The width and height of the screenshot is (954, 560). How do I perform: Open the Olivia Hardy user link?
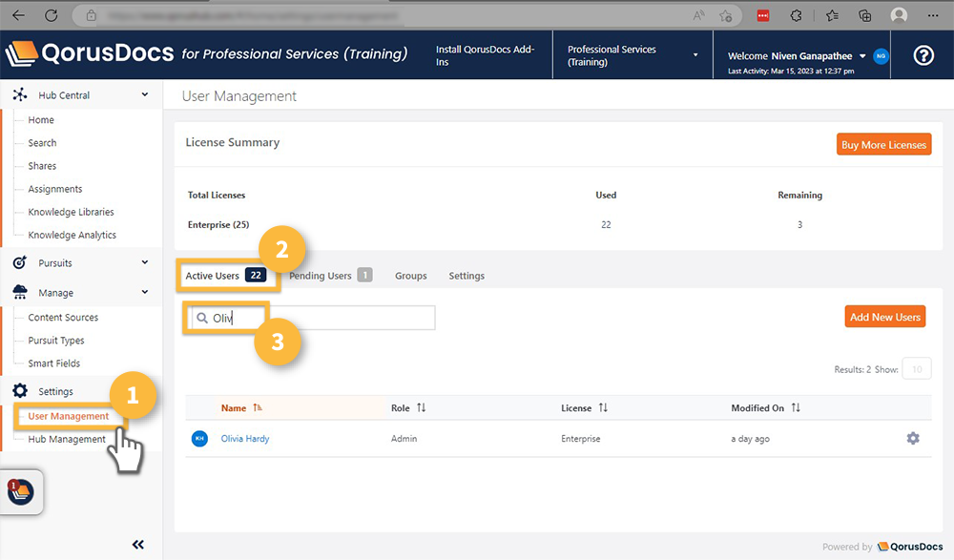pos(244,438)
